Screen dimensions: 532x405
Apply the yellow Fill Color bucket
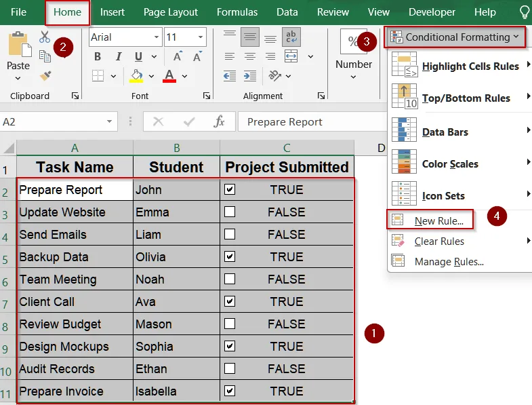pyautogui.click(x=136, y=76)
